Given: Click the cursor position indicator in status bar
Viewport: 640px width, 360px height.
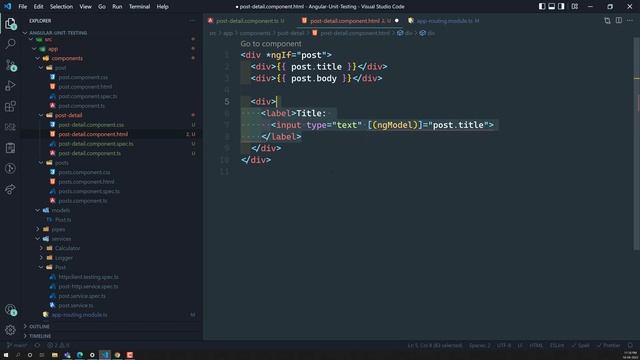Looking at the screenshot, I should click(435, 345).
